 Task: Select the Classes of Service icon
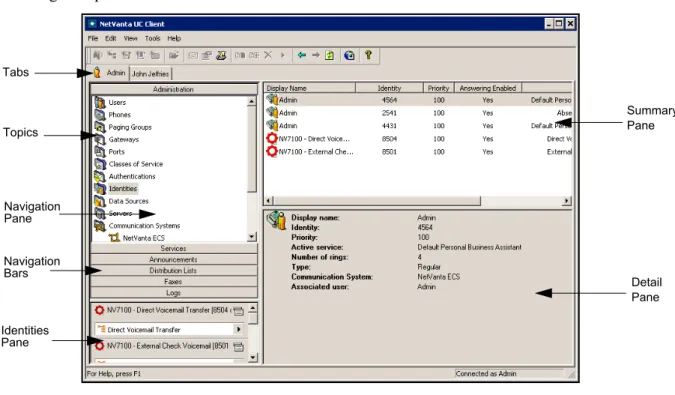[100, 164]
